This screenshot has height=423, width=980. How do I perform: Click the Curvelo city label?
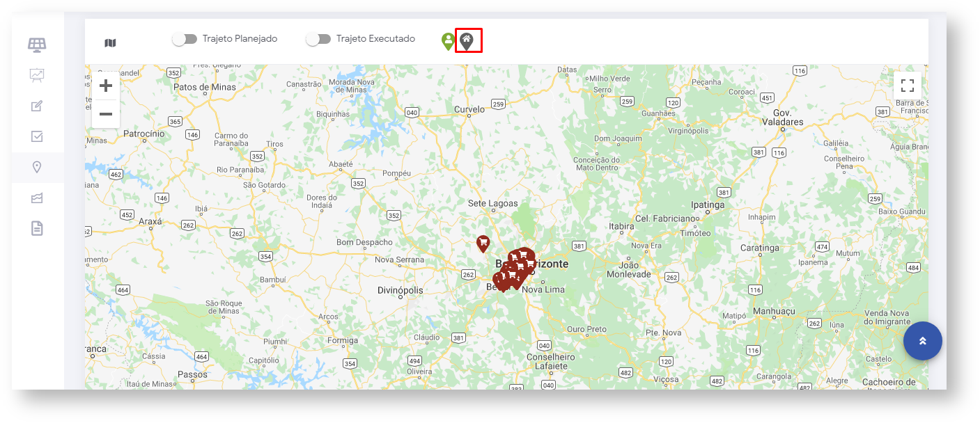click(469, 109)
